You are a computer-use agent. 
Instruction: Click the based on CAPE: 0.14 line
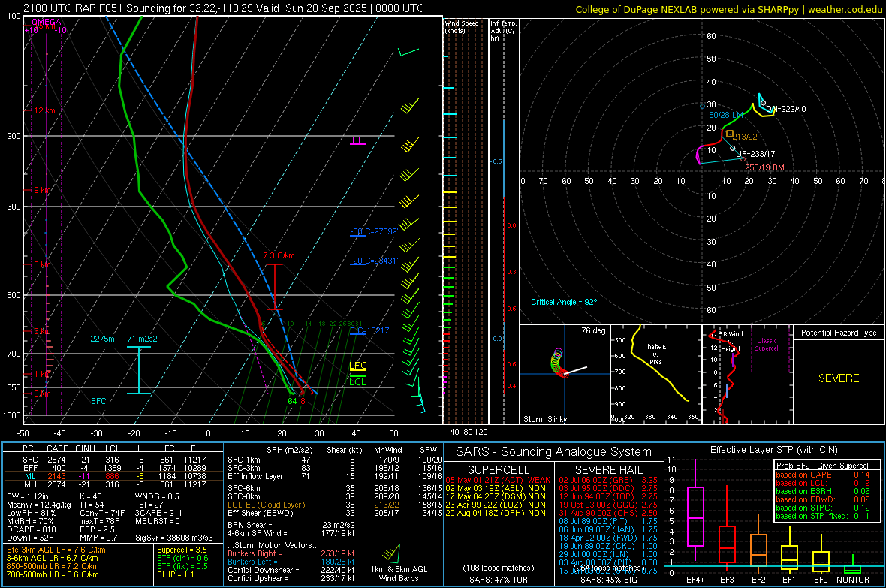point(823,475)
